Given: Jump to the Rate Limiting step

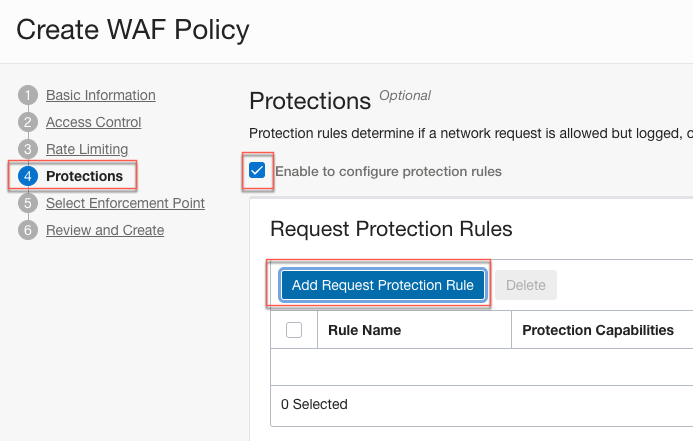Looking at the screenshot, I should 87,149.
